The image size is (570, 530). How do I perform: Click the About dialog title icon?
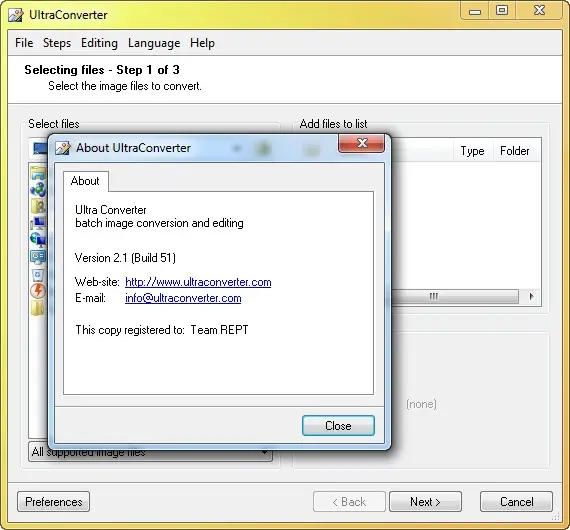pyautogui.click(x=63, y=148)
